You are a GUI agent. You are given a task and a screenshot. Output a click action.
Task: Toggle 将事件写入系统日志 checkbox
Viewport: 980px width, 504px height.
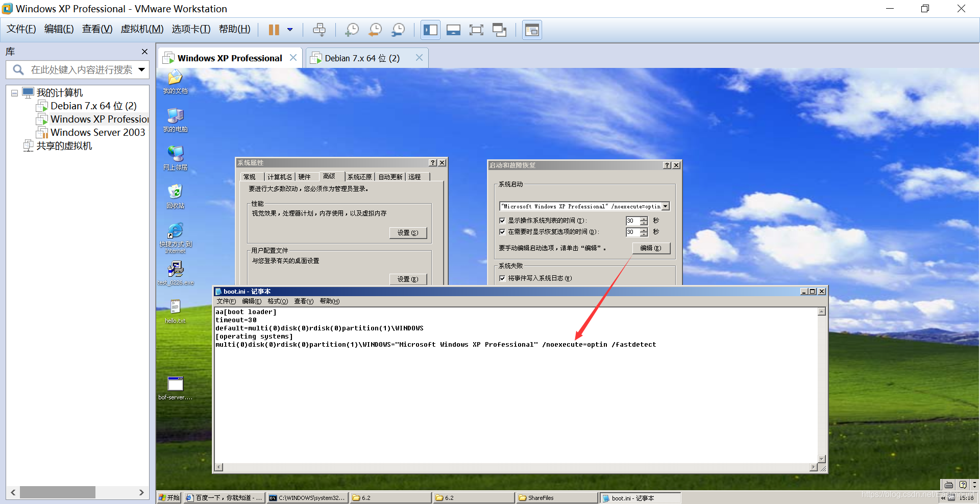click(502, 278)
